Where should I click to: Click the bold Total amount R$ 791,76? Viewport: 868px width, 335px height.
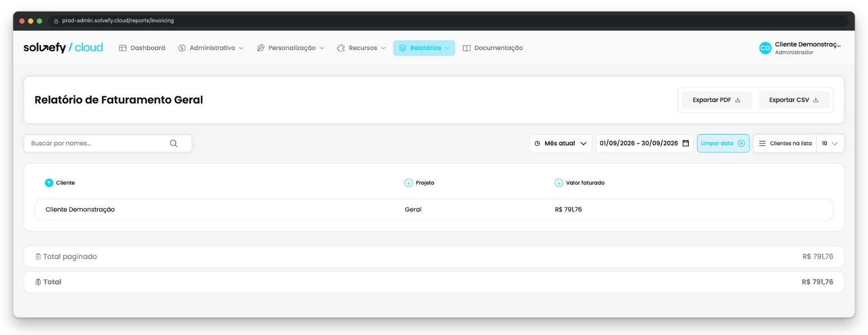817,282
